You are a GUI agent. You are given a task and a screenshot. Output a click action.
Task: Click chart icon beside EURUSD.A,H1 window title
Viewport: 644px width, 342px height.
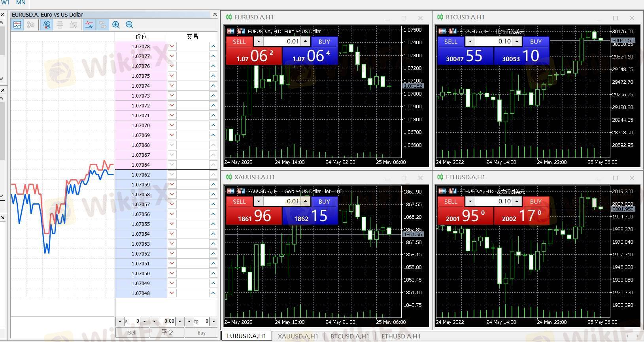pyautogui.click(x=229, y=17)
